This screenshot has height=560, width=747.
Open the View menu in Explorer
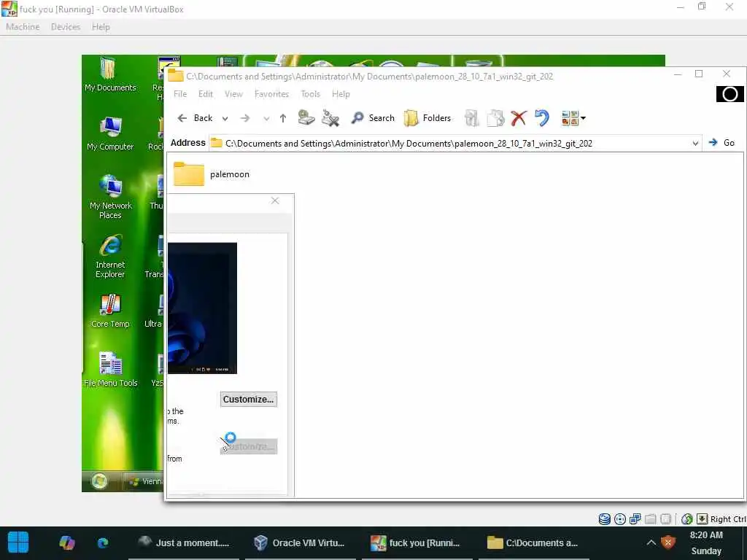click(233, 94)
